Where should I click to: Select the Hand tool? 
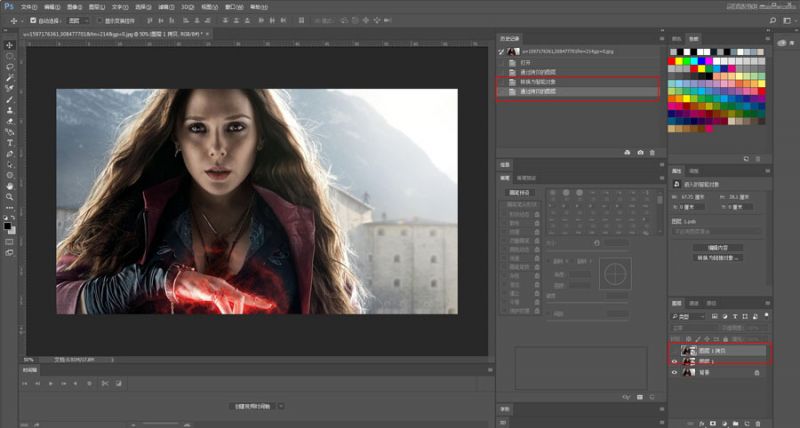point(10,186)
